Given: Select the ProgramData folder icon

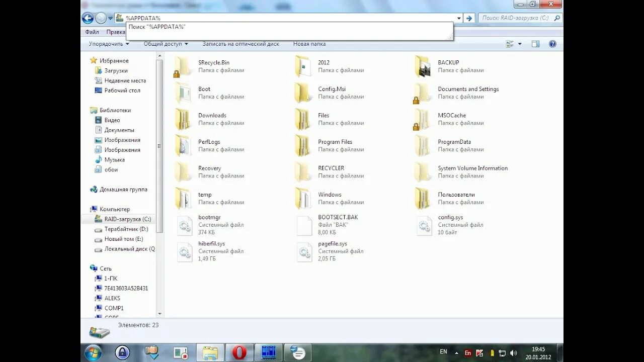Looking at the screenshot, I should tap(423, 146).
